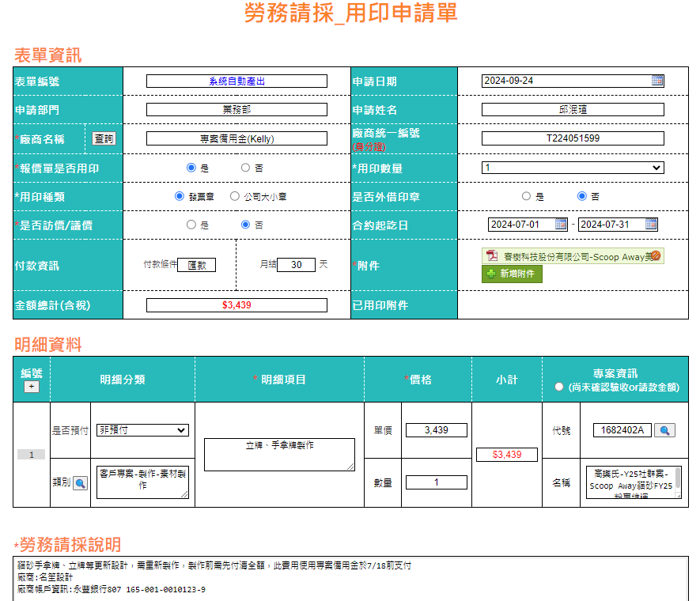The width and height of the screenshot is (700, 601).
Task: Click the 月結 days input field showing 30
Action: click(296, 265)
